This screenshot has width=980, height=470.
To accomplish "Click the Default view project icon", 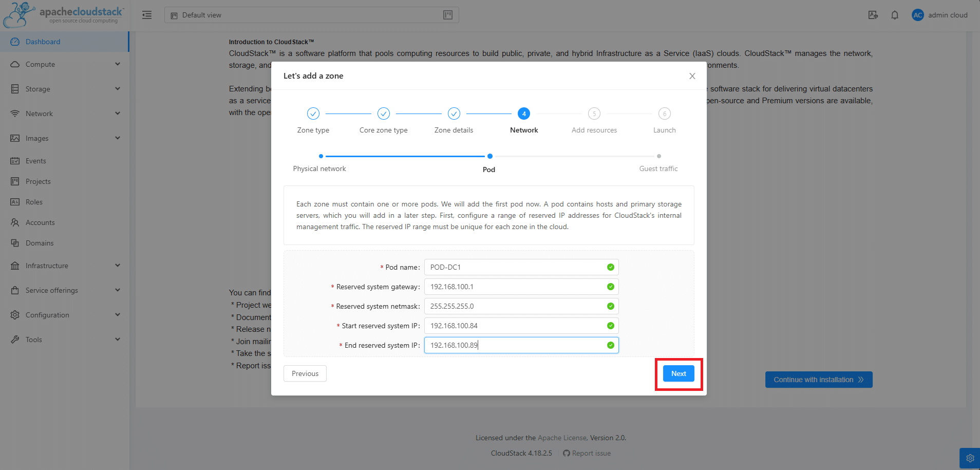I will (x=174, y=15).
